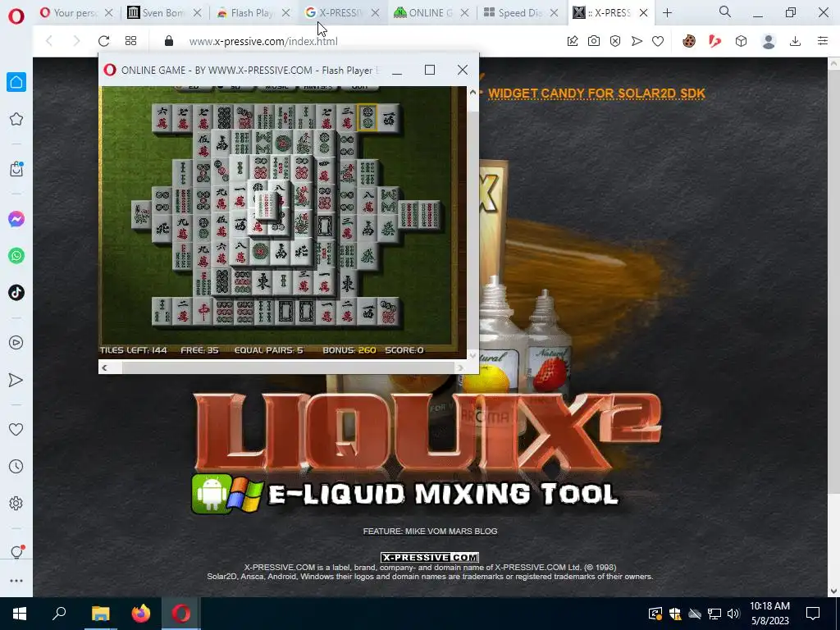Click the LIQUIX2 banner title
840x630 pixels.
pyautogui.click(x=427, y=435)
